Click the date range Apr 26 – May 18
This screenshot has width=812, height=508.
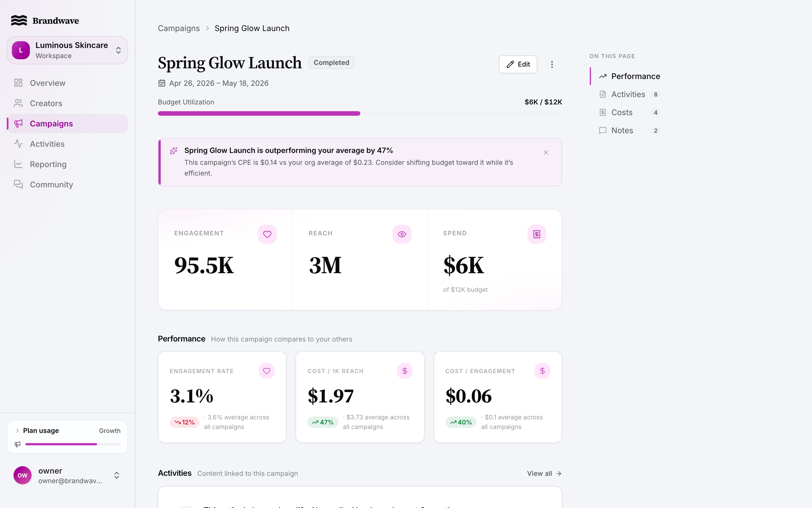pos(219,83)
